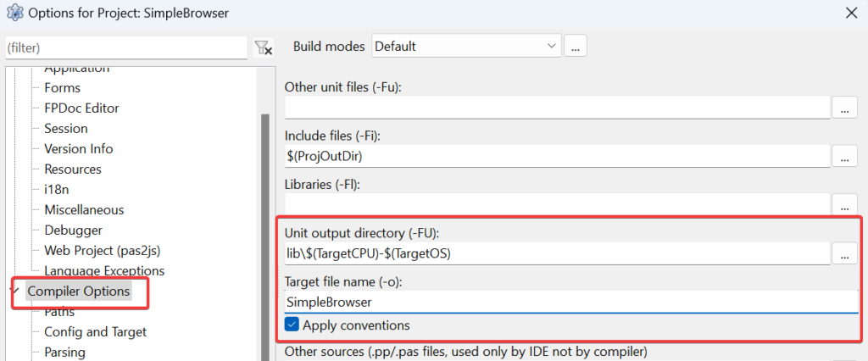
Task: Click the Lazarus icon in title bar
Action: [14, 13]
